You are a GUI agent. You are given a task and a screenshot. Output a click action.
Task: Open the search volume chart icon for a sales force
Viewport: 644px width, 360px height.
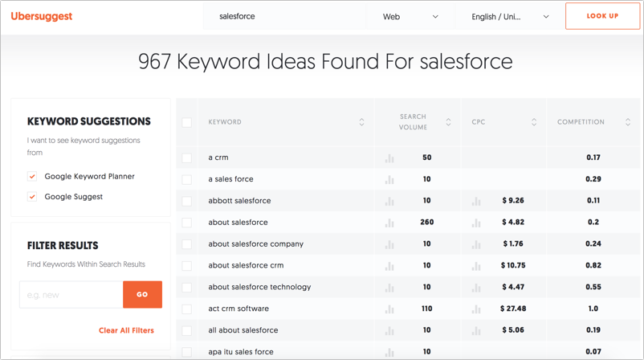[389, 179]
